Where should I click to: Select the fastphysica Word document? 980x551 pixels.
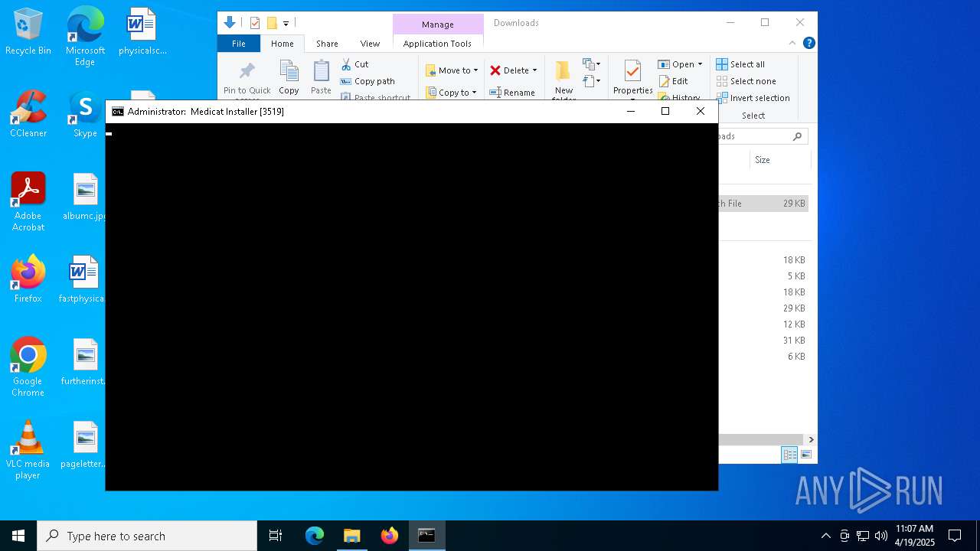point(83,279)
